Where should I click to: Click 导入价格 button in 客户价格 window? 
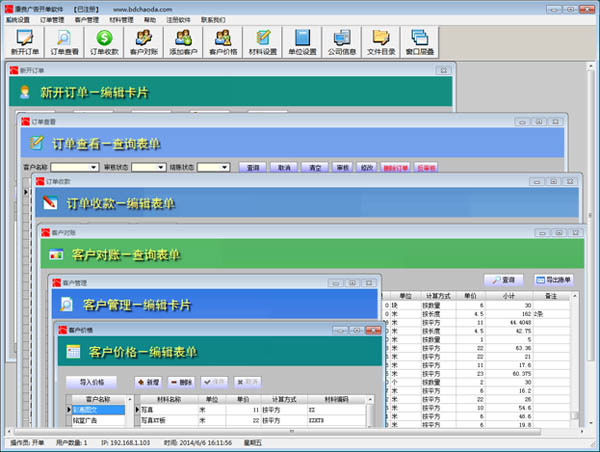click(91, 382)
